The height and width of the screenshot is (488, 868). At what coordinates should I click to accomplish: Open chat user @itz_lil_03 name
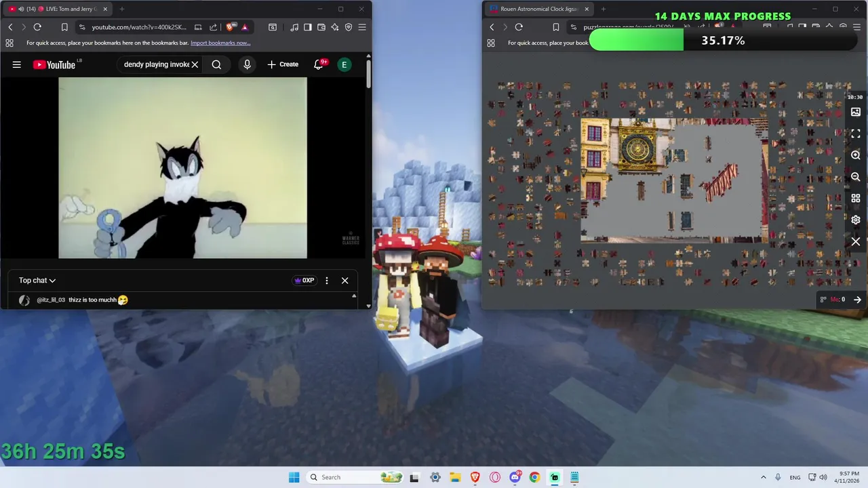(x=51, y=300)
